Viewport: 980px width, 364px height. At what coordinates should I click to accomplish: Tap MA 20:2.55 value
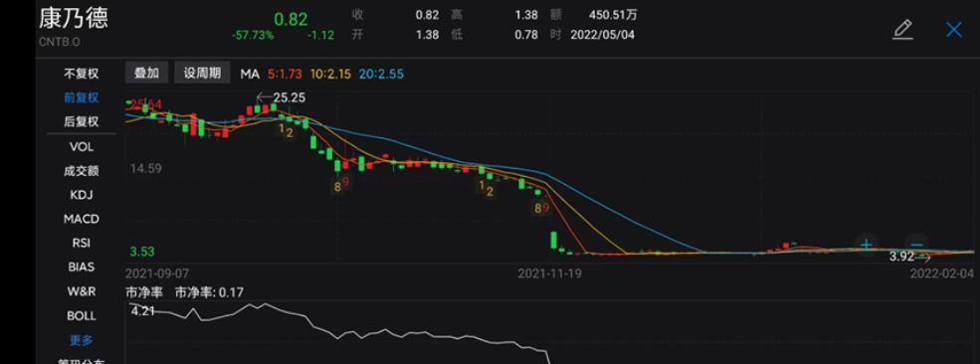[x=381, y=75]
